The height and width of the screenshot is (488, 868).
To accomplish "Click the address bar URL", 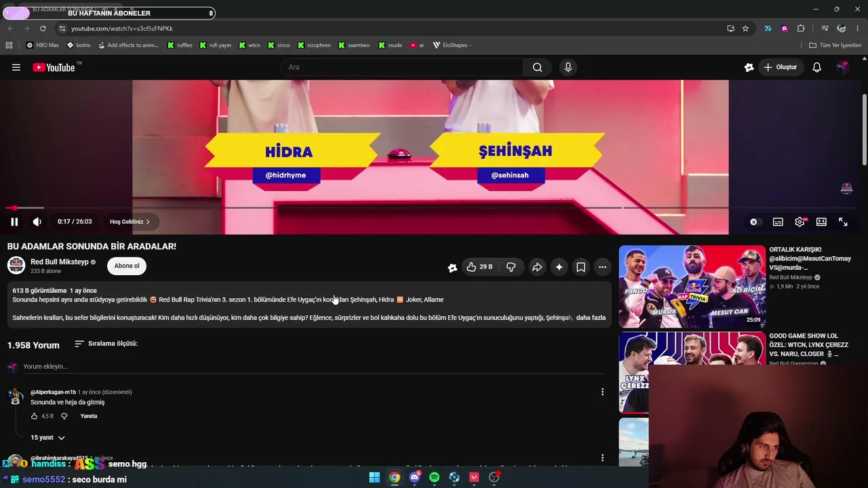I will [x=122, y=28].
